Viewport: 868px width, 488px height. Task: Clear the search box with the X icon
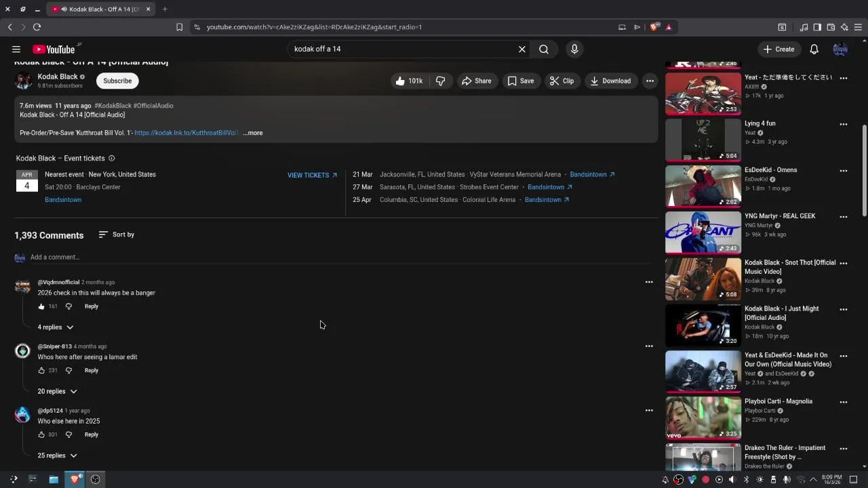pyautogui.click(x=522, y=49)
